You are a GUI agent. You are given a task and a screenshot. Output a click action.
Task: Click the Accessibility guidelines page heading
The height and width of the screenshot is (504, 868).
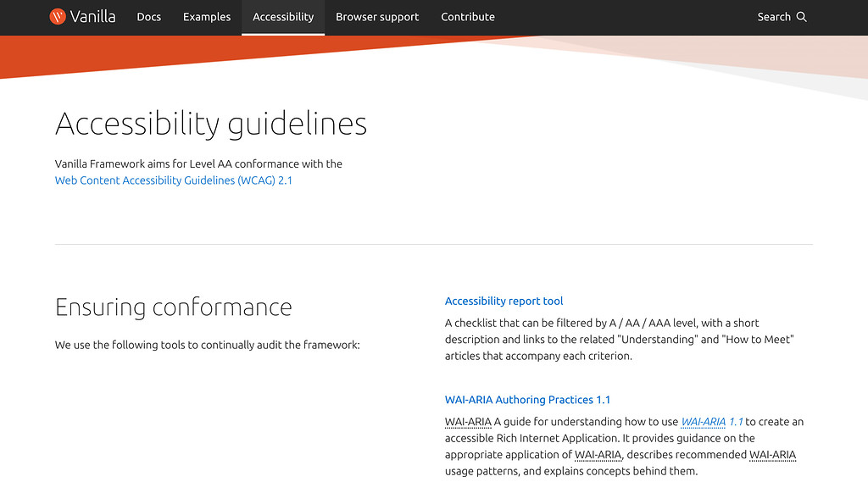click(x=210, y=124)
